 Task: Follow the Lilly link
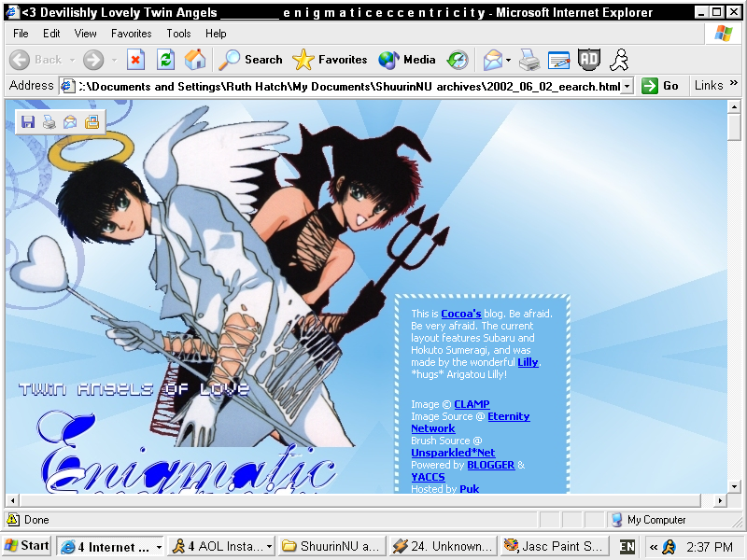(x=528, y=362)
